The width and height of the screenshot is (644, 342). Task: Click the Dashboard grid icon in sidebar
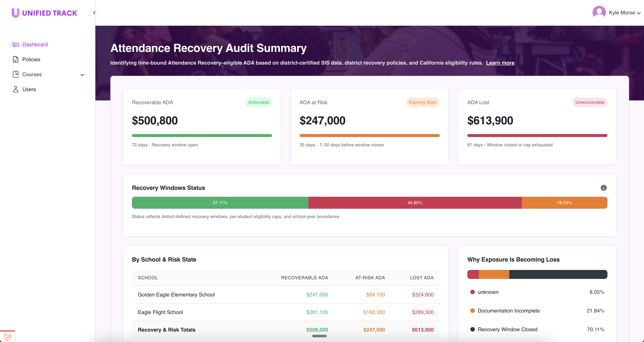[x=15, y=45]
